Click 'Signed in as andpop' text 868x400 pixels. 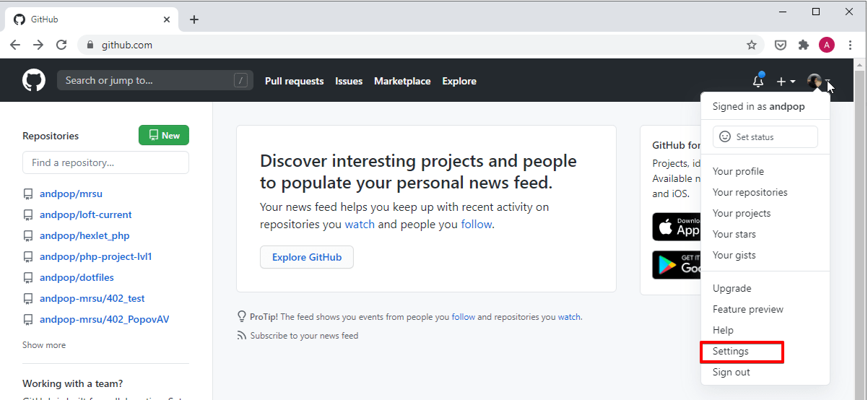(758, 106)
